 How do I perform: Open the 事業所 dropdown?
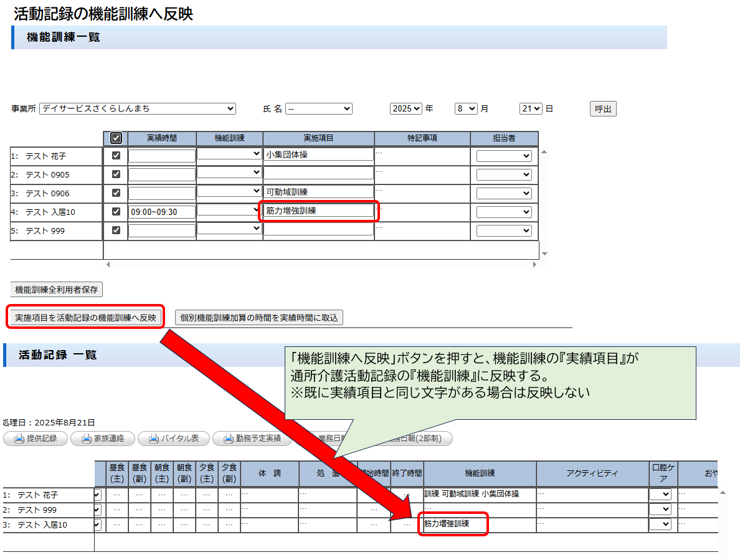coord(137,109)
